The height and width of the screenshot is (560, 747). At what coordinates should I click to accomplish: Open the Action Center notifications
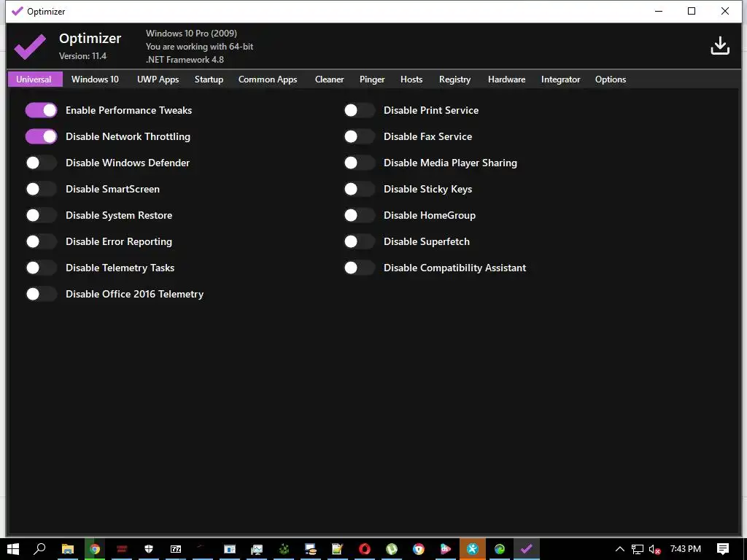723,549
